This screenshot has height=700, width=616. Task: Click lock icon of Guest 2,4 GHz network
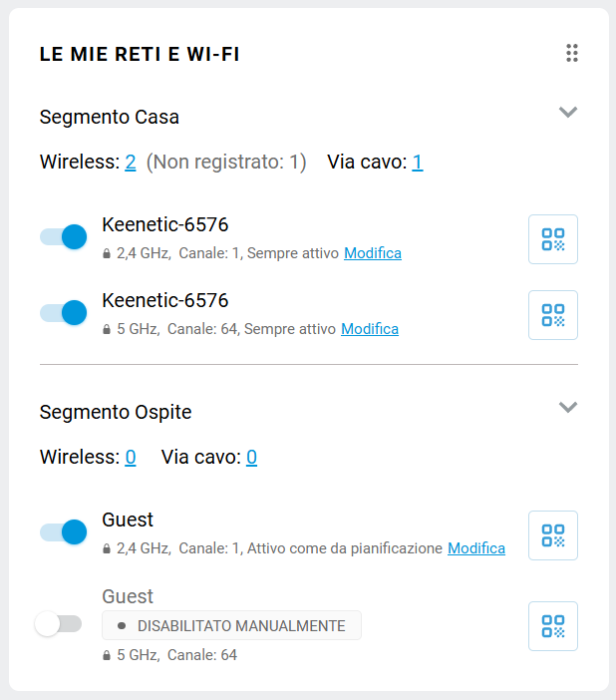point(107,549)
